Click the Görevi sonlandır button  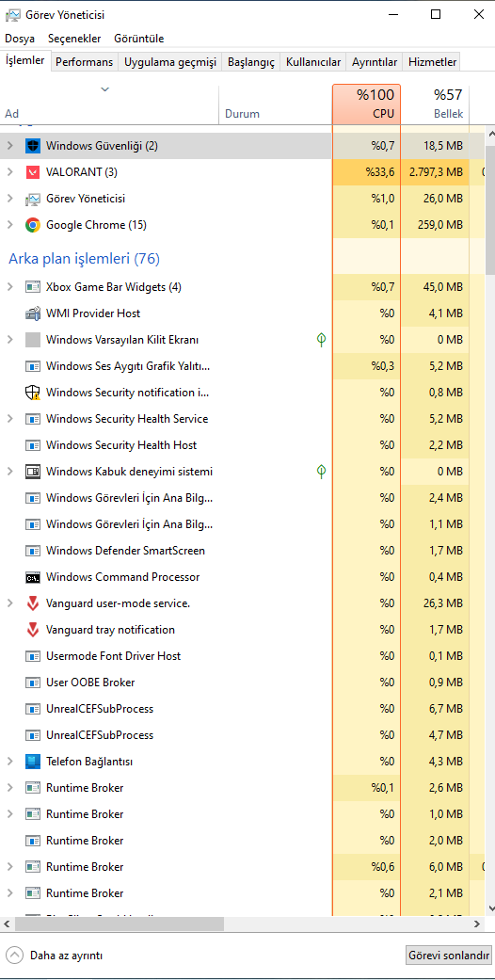click(x=449, y=956)
